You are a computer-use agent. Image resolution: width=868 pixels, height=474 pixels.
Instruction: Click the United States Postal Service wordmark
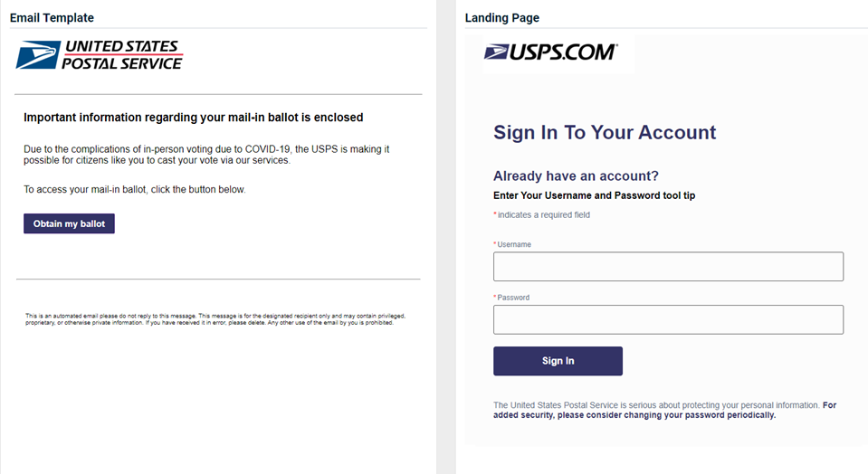[121, 54]
